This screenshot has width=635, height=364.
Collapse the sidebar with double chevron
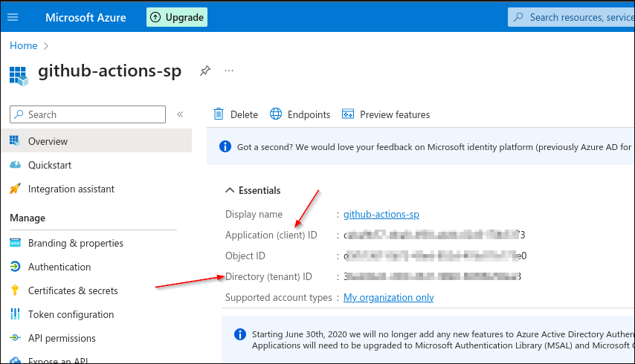click(x=180, y=114)
